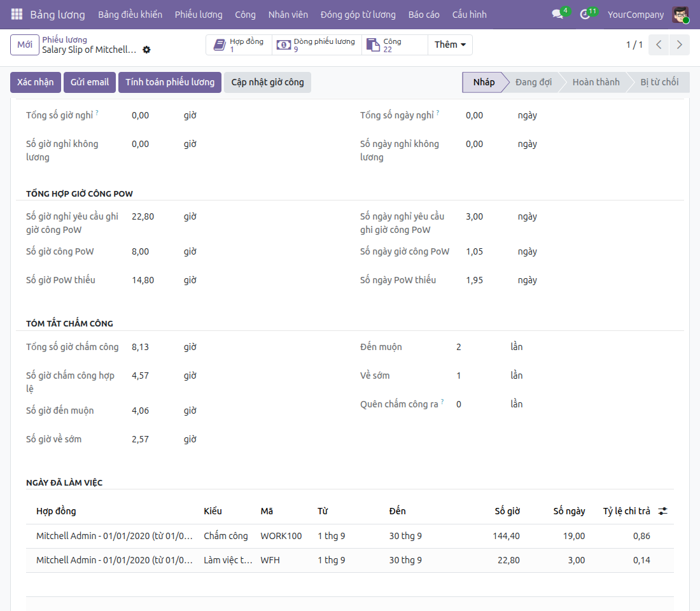Screen dimensions: 700x611
Task: Open the conversations chat icon
Action: [557, 14]
